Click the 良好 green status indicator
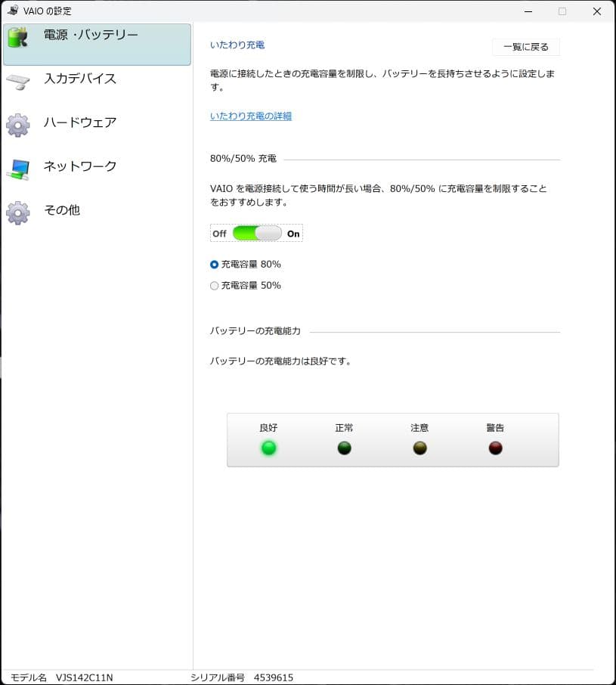The height and width of the screenshot is (685, 616). pos(268,448)
